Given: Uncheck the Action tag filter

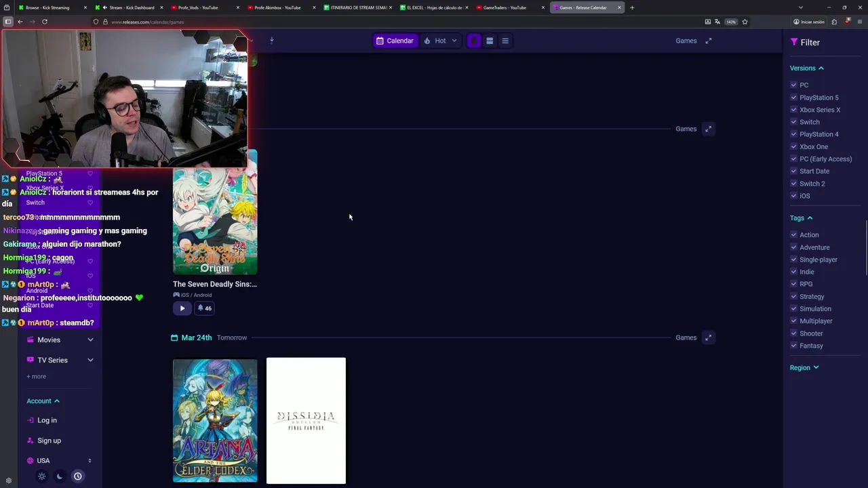Looking at the screenshot, I should 793,235.
